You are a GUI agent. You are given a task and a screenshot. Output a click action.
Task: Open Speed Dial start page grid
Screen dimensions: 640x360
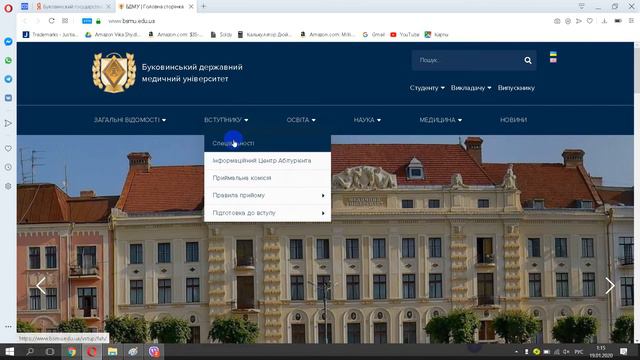pos(65,21)
